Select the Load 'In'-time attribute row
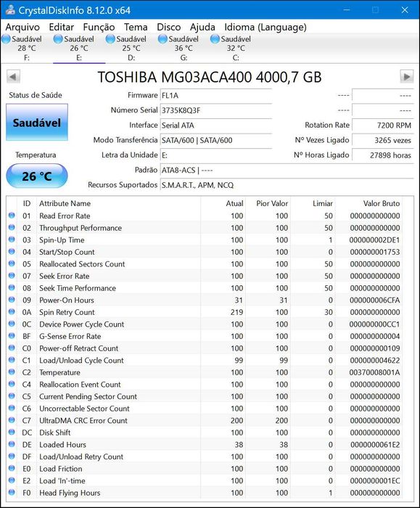The image size is (420, 508). [205, 480]
